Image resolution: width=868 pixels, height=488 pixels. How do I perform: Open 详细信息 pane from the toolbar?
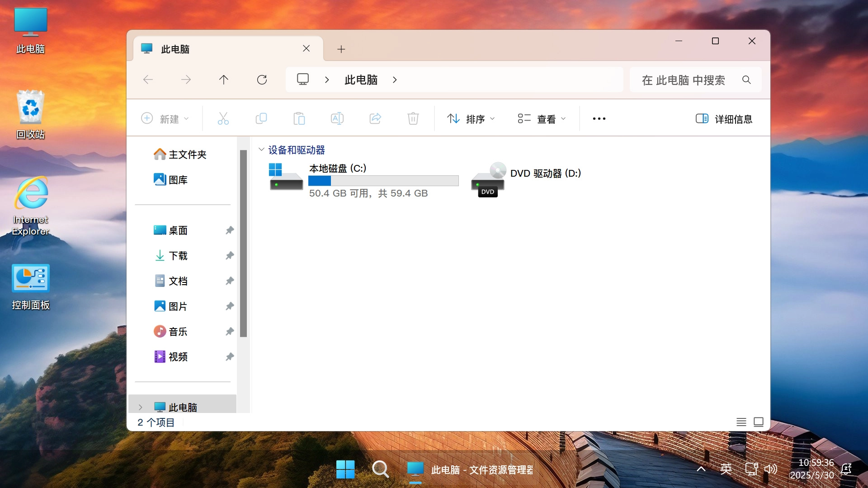723,118
